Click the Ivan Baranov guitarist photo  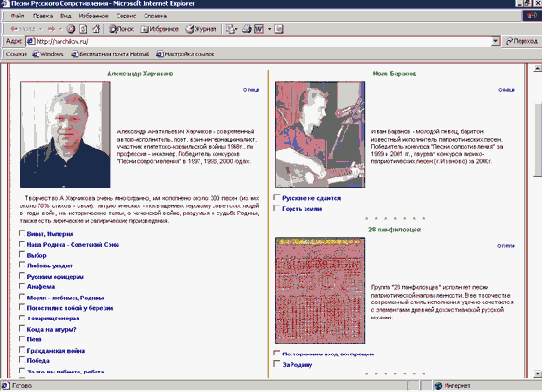pos(320,134)
